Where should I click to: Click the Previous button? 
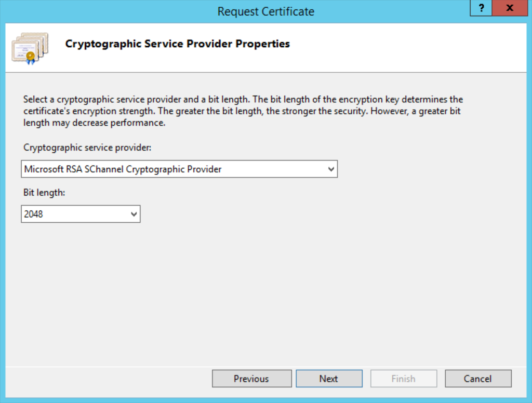(251, 378)
